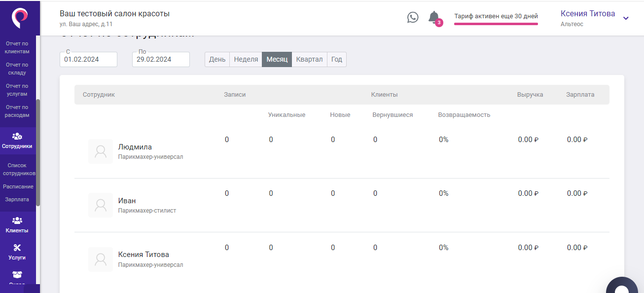Open Клиенты section in sidebar

point(17,225)
